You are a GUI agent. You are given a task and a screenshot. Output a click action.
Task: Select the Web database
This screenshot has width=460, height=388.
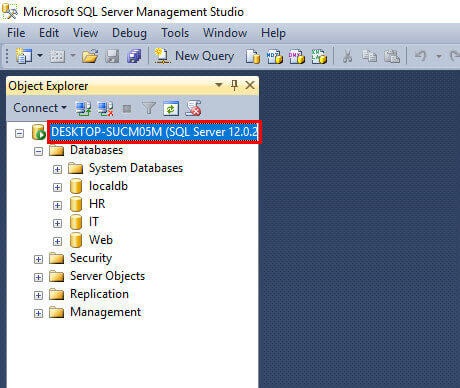coord(101,240)
